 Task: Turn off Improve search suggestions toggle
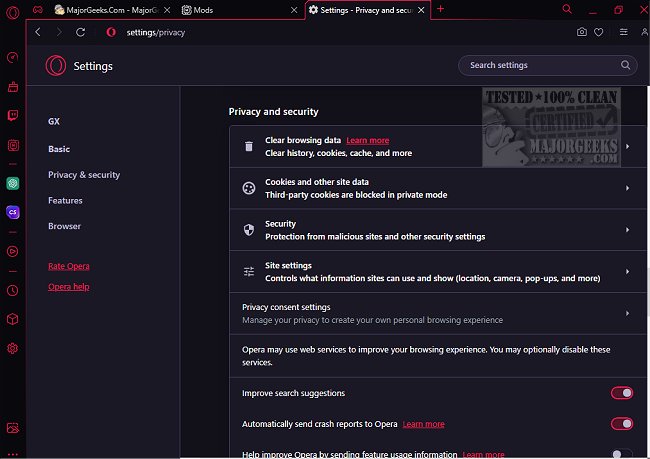pos(622,393)
